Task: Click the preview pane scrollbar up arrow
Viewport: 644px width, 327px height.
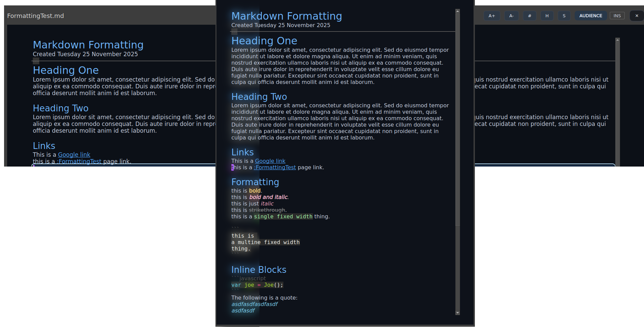Action: [458, 10]
